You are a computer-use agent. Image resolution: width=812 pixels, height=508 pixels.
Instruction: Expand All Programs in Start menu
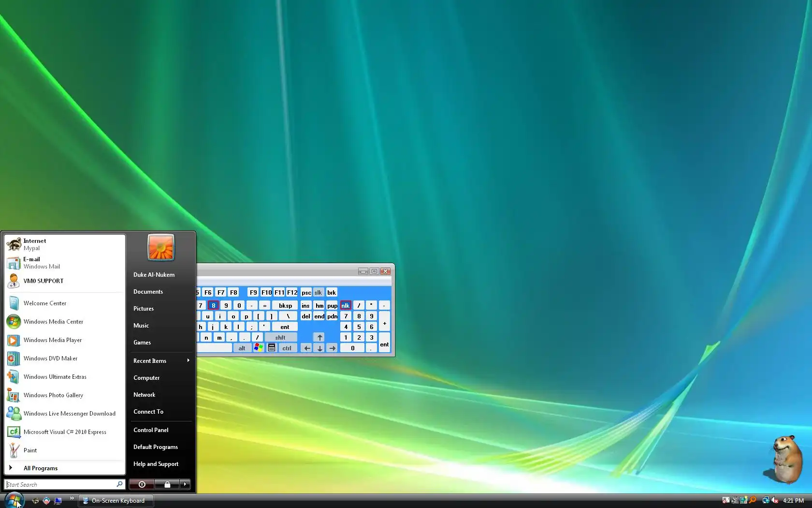(65, 468)
